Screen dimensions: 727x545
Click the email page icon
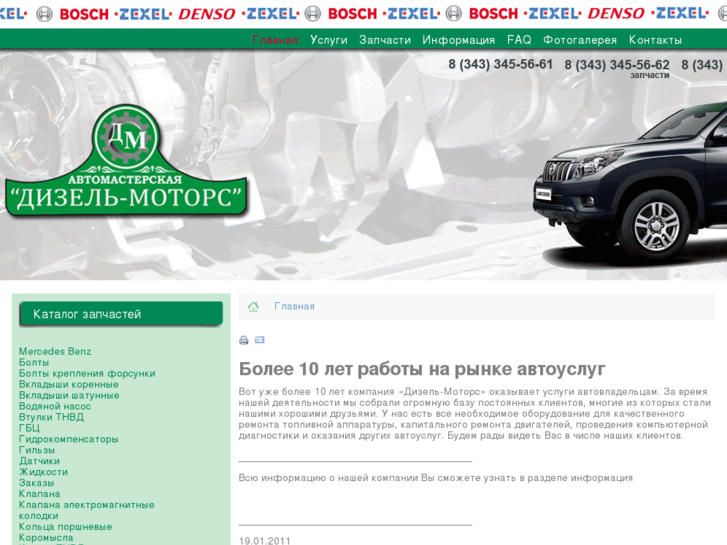[260, 340]
